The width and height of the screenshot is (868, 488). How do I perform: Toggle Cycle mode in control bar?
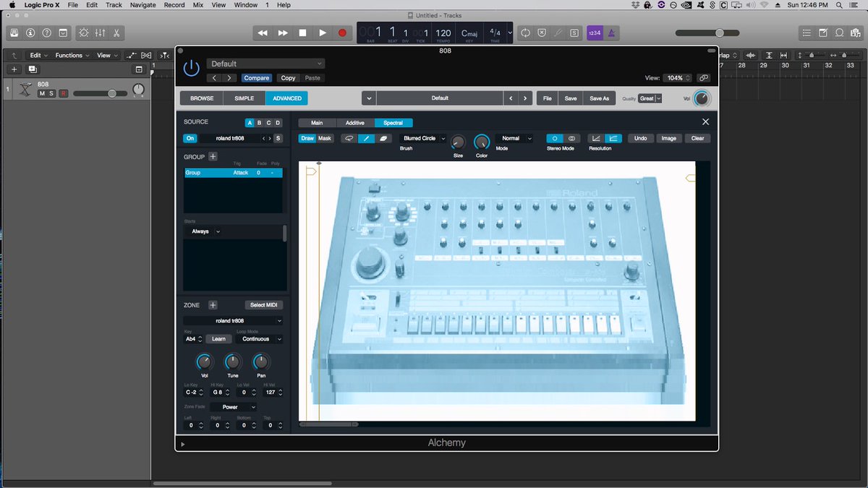tap(525, 33)
